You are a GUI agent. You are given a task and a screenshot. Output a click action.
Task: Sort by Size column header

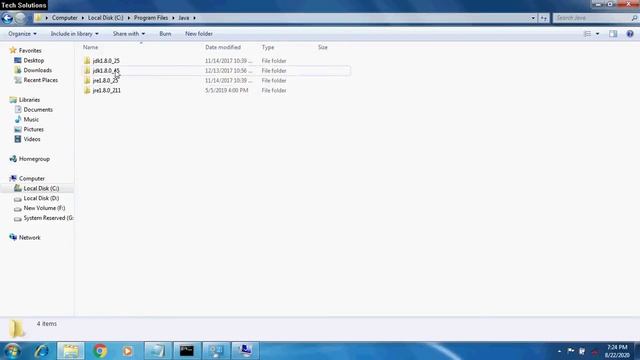[x=322, y=47]
